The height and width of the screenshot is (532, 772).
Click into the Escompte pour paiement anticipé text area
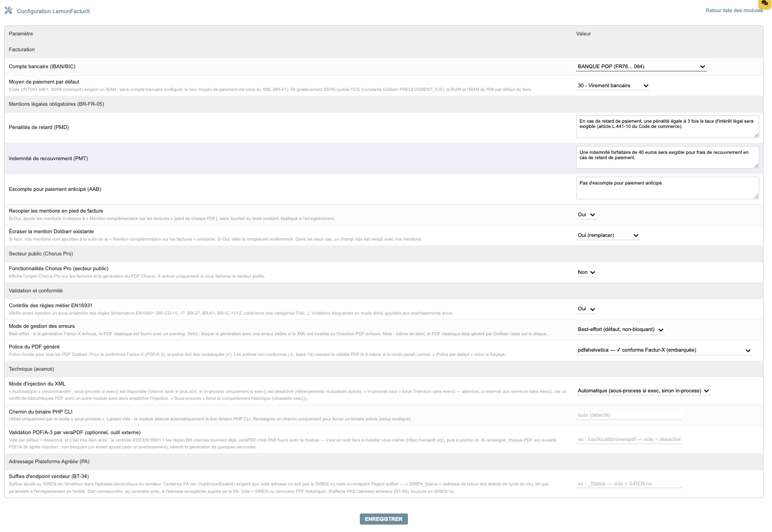pos(667,188)
